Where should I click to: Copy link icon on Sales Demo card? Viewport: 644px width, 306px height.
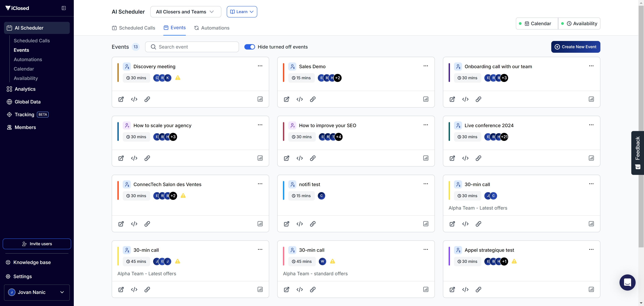tap(312, 99)
